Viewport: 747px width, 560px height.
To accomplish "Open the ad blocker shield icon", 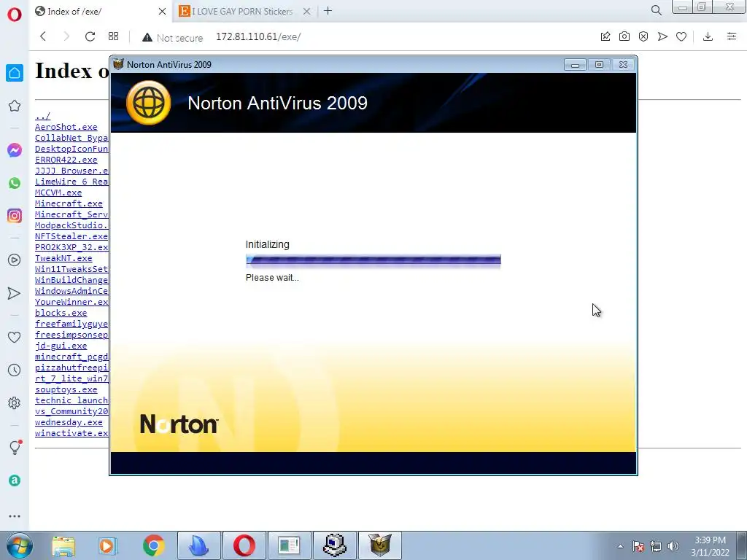I will point(643,36).
